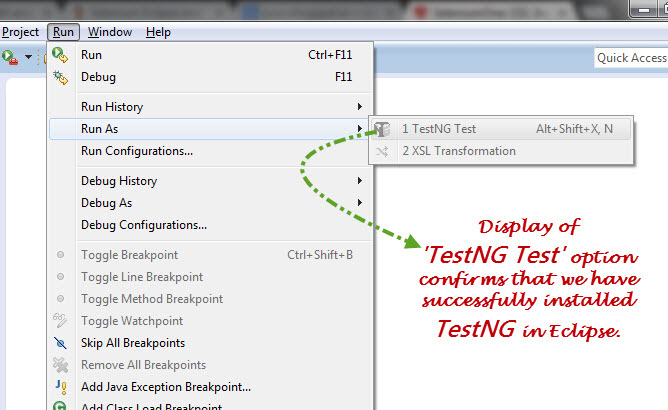668x410 pixels.
Task: Click the toolbar Run launch icon
Action: tap(10, 57)
